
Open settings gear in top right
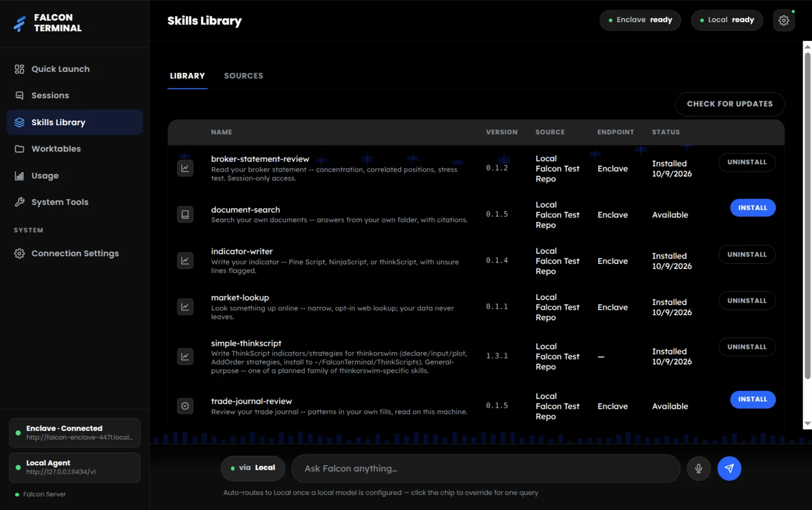[784, 20]
